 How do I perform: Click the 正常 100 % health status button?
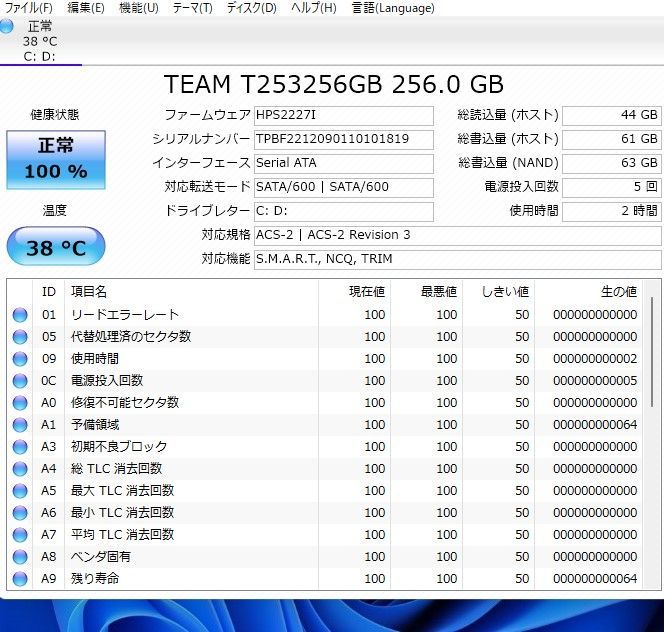click(x=56, y=160)
